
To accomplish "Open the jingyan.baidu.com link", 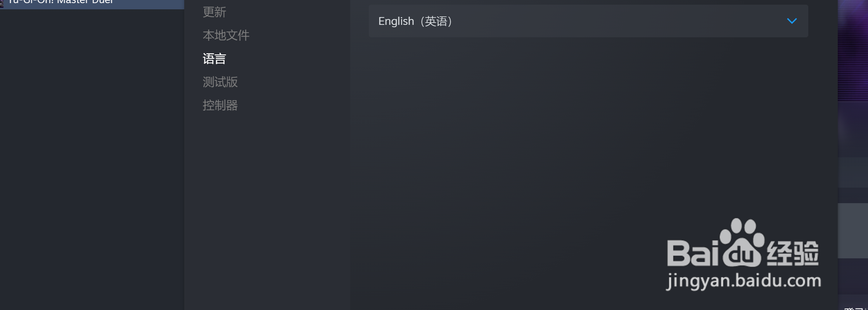I will click(744, 281).
